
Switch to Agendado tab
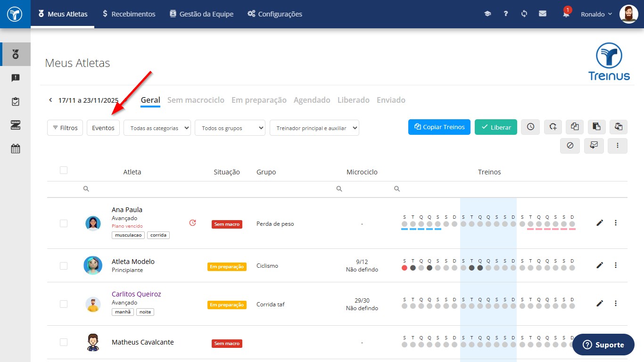312,100
